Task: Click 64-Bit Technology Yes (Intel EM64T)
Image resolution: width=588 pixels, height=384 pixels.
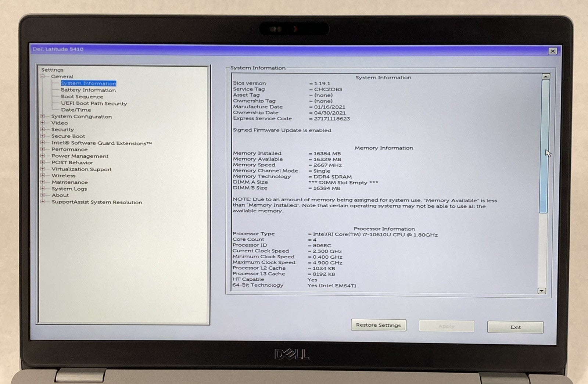Action: coord(332,286)
